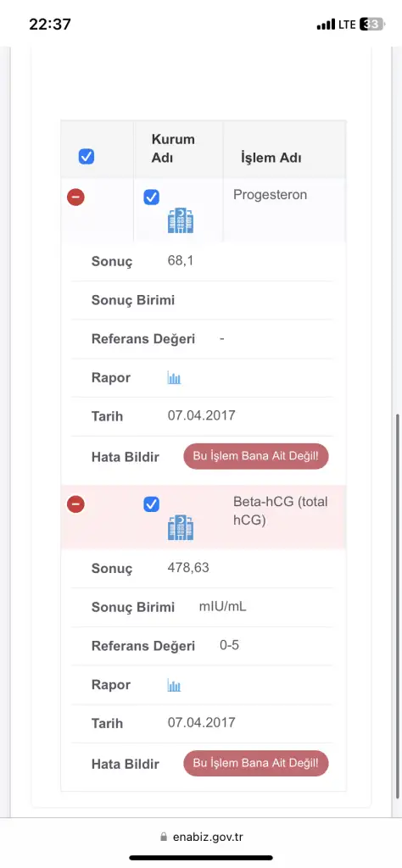This screenshot has height=868, width=402.
Task: Click hospital building icon in Beta-hCG row
Action: (x=181, y=527)
